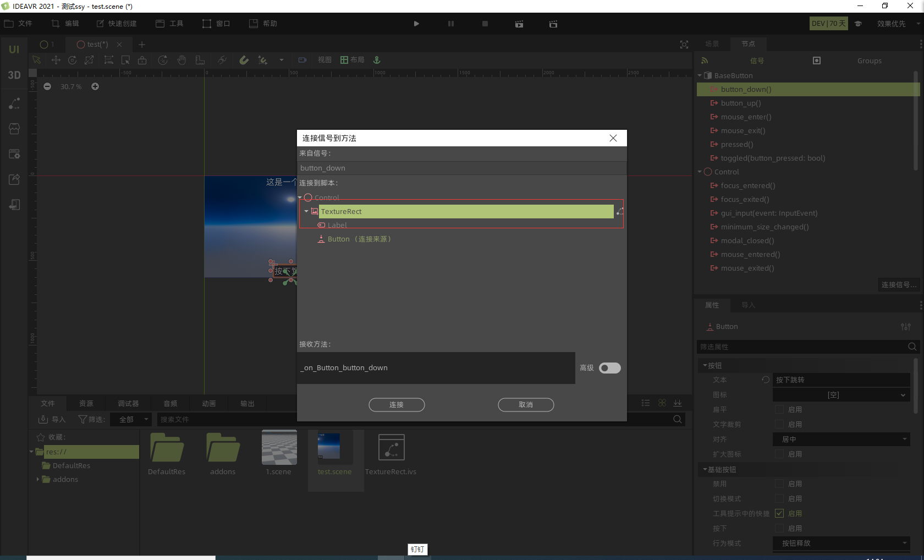This screenshot has width=924, height=560.
Task: Expand the addons folder in file tree
Action: (x=38, y=479)
